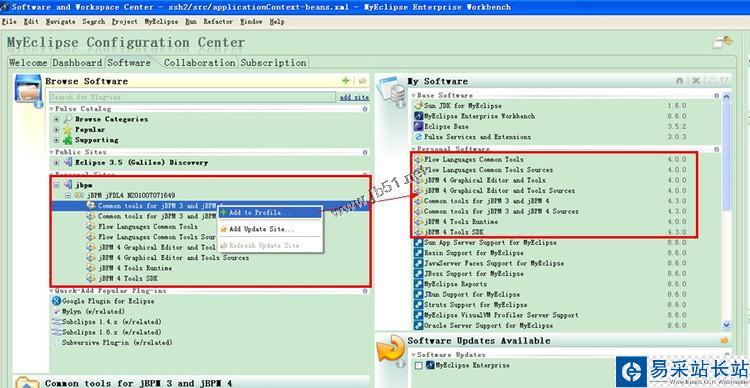Viewport: 750px width, 388px height.
Task: Click the orange icon beside Software Updates Available title
Action: point(725,340)
